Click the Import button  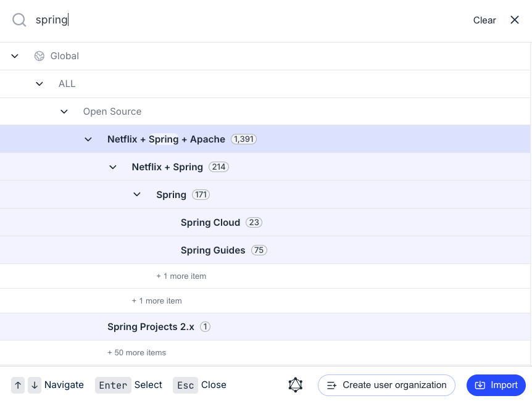coord(496,385)
